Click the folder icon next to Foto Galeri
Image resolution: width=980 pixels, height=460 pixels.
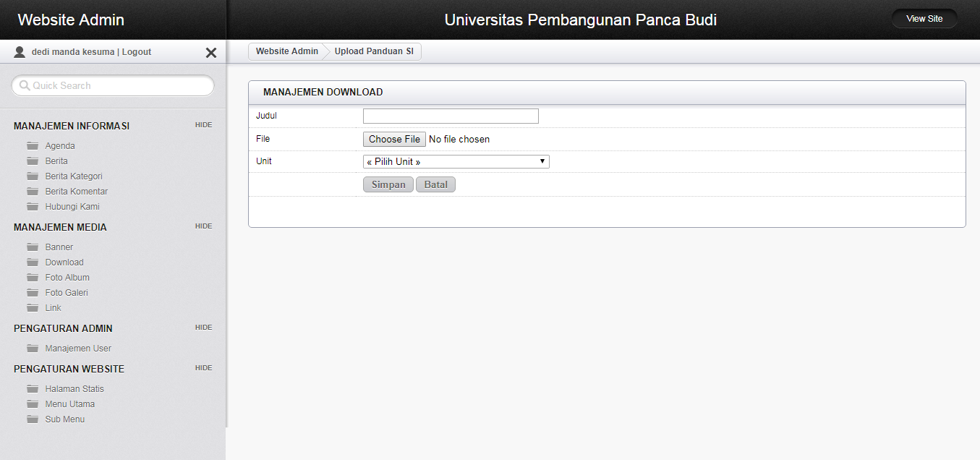[x=33, y=293]
